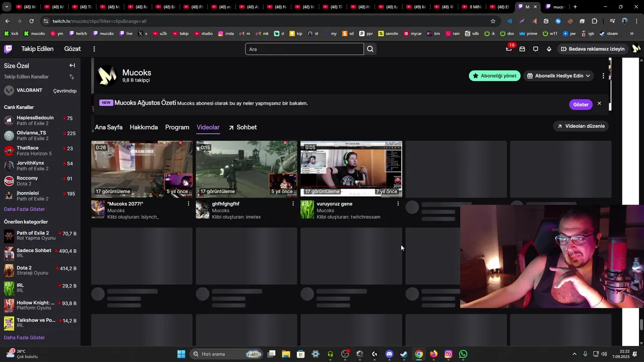Open options menu for ghfhfghgfhf clip
The height and width of the screenshot is (362, 644).
click(x=293, y=204)
